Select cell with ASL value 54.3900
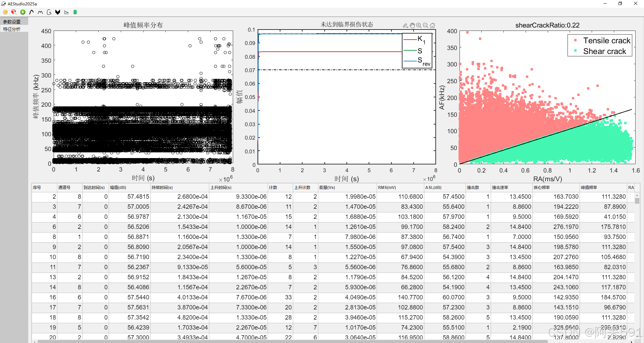This screenshot has width=644, height=343. pyautogui.click(x=445, y=257)
